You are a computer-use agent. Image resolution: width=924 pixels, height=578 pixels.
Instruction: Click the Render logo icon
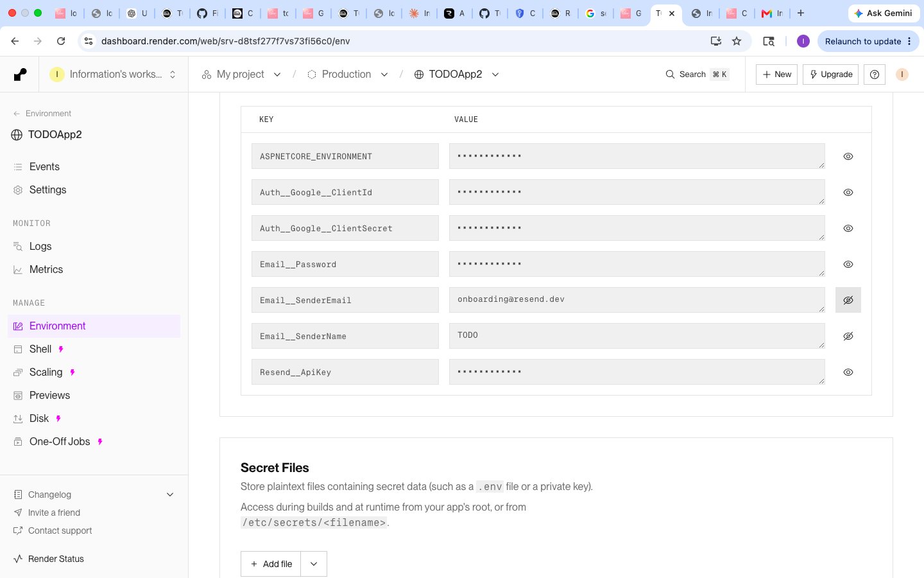point(20,74)
